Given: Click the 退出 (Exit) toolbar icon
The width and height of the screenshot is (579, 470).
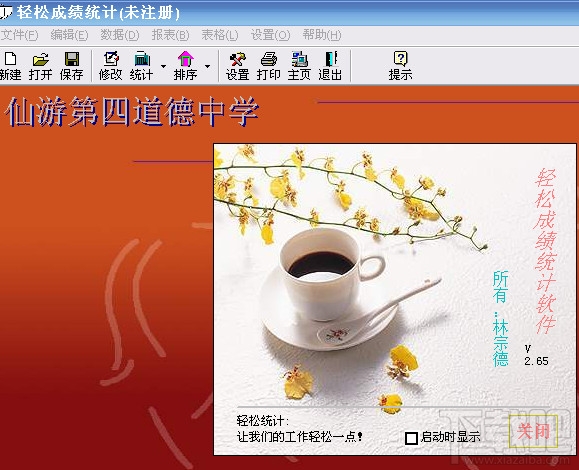Looking at the screenshot, I should point(330,66).
